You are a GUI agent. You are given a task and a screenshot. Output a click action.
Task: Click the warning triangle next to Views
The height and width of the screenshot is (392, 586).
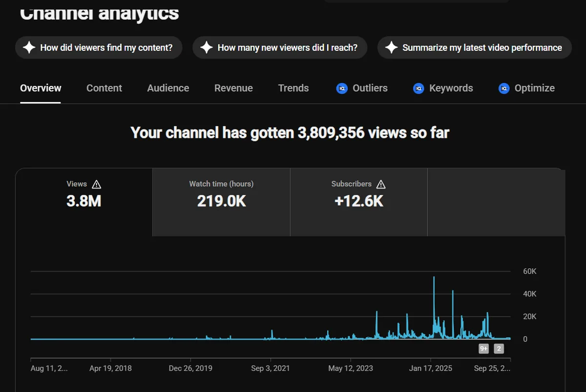tap(97, 184)
